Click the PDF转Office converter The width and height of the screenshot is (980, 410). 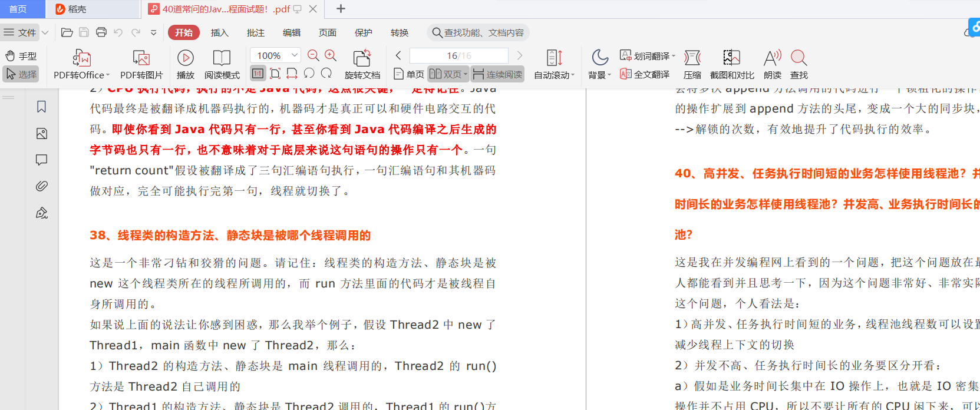[81, 65]
